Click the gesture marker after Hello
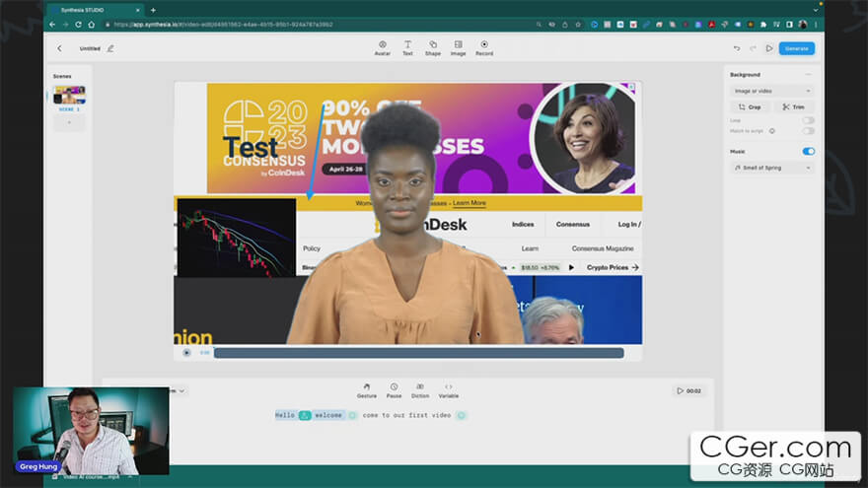This screenshot has height=488, width=868. 305,415
